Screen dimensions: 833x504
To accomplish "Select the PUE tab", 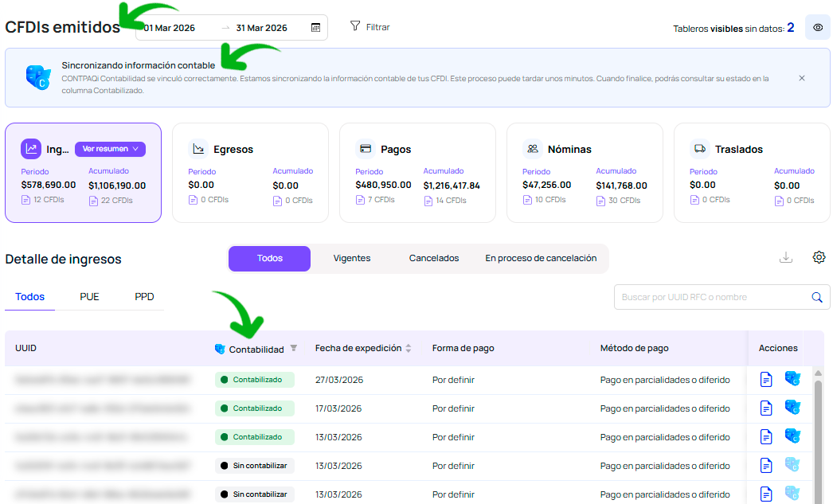I will point(89,297).
